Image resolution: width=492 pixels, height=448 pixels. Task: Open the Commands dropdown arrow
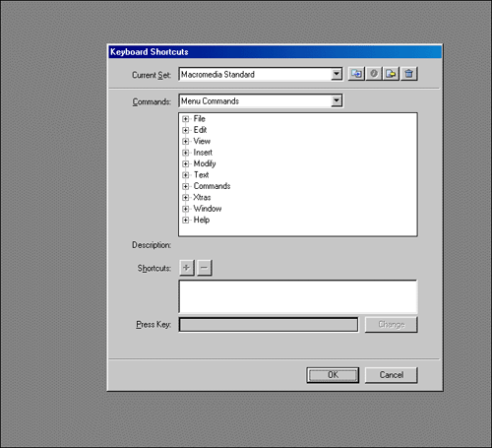point(337,100)
